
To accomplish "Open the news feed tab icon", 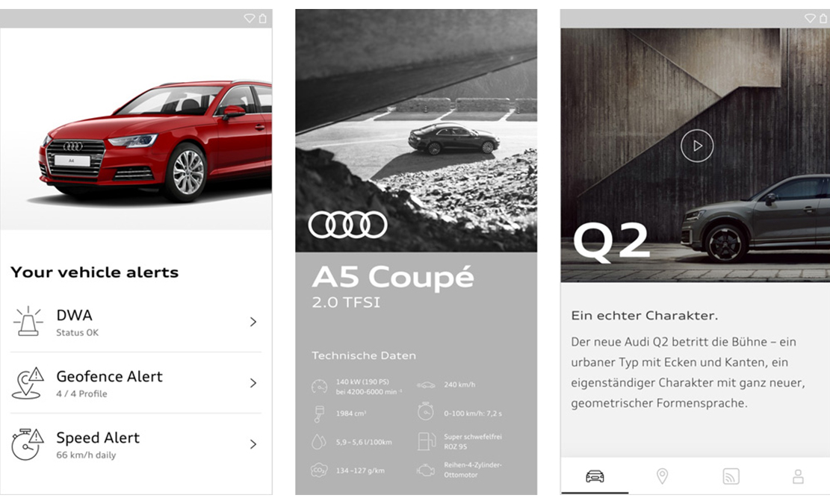I will coord(731,476).
